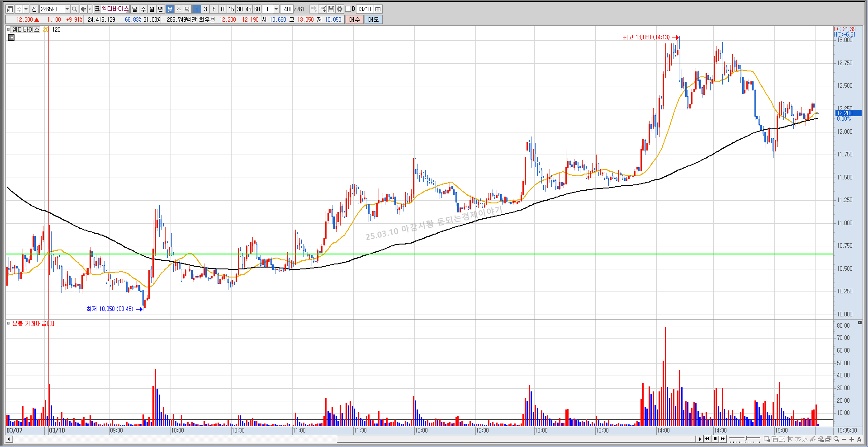Zoom in with the plus icon

pyautogui.click(x=851, y=439)
